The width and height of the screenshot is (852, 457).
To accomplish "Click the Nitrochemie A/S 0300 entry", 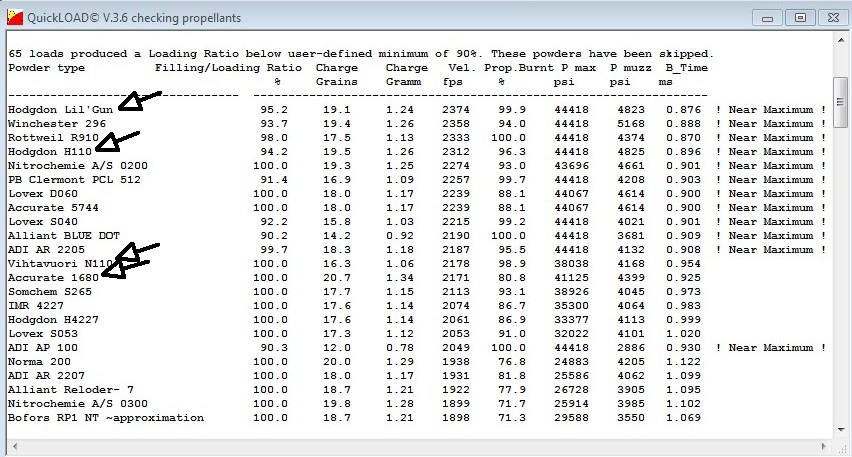I will coord(78,404).
